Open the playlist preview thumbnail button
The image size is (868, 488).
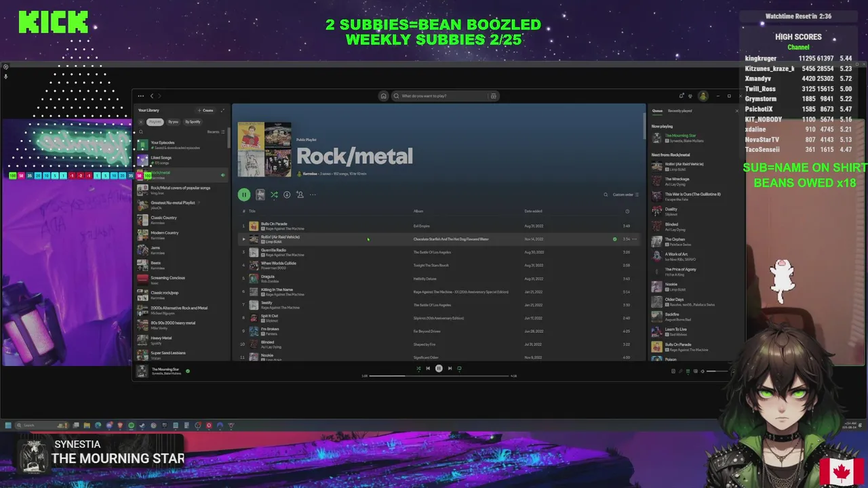[x=260, y=195]
